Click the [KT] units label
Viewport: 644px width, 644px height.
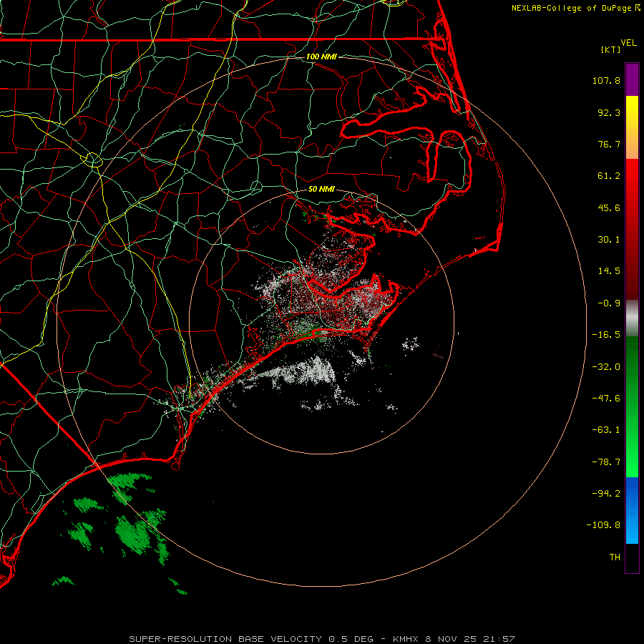click(611, 49)
